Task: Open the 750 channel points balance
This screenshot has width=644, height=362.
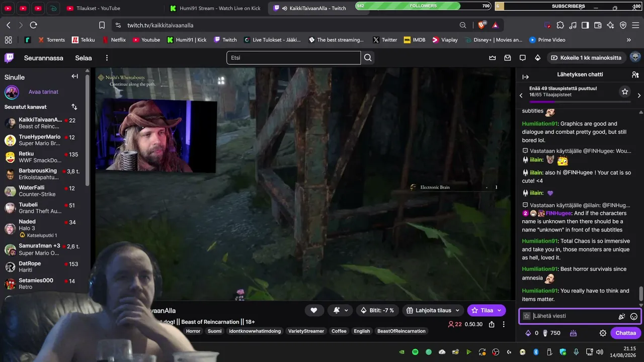Action: (x=551, y=333)
